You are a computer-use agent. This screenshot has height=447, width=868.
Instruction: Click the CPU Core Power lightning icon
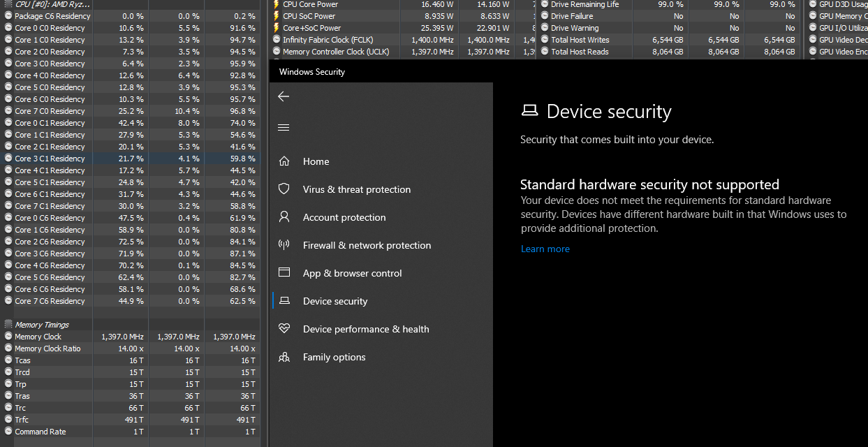pyautogui.click(x=277, y=4)
